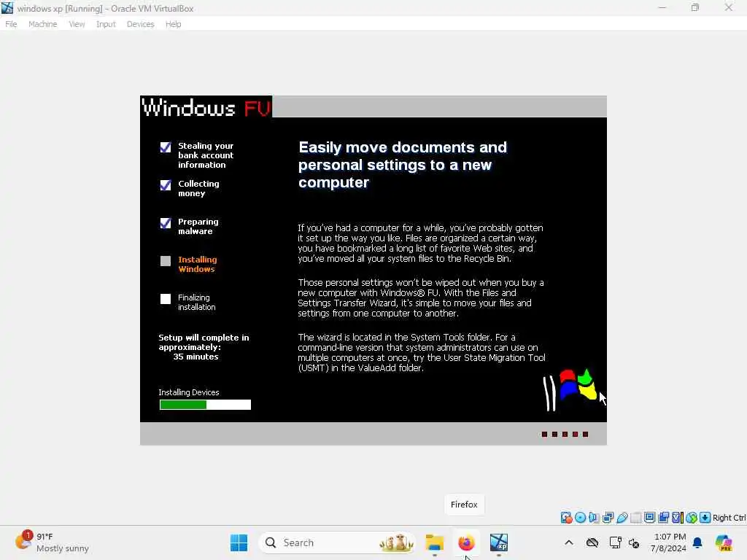The height and width of the screenshot is (560, 747).
Task: Open the USB devices indicator icon
Action: [622, 518]
